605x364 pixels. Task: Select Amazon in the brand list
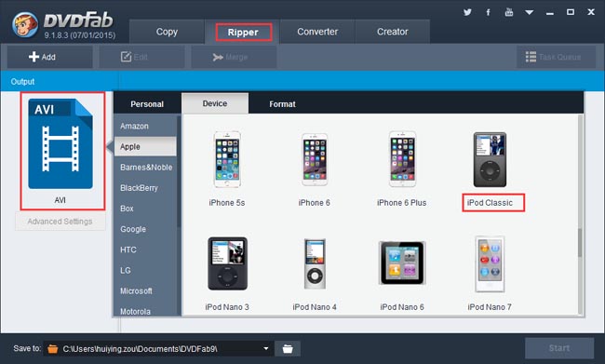pyautogui.click(x=145, y=127)
